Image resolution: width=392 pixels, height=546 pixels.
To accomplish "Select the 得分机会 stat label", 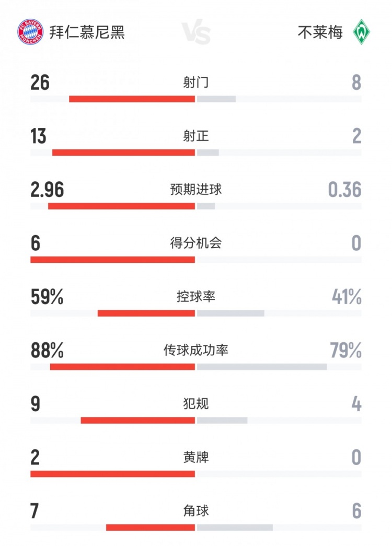I will [196, 243].
